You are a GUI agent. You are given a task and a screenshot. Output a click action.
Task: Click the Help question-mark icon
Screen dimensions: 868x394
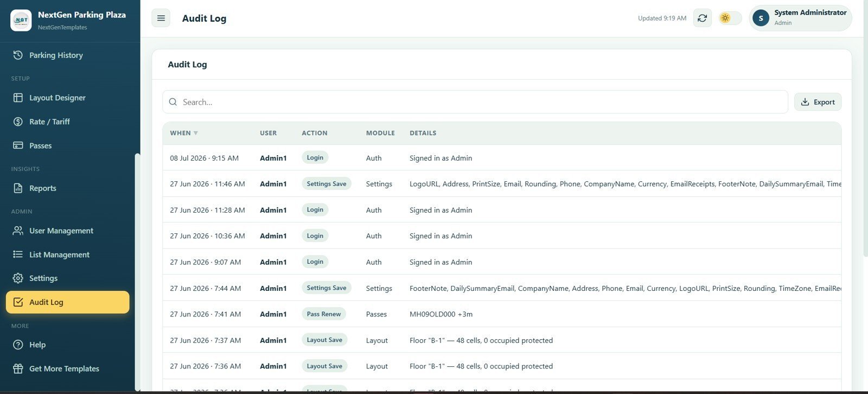18,345
